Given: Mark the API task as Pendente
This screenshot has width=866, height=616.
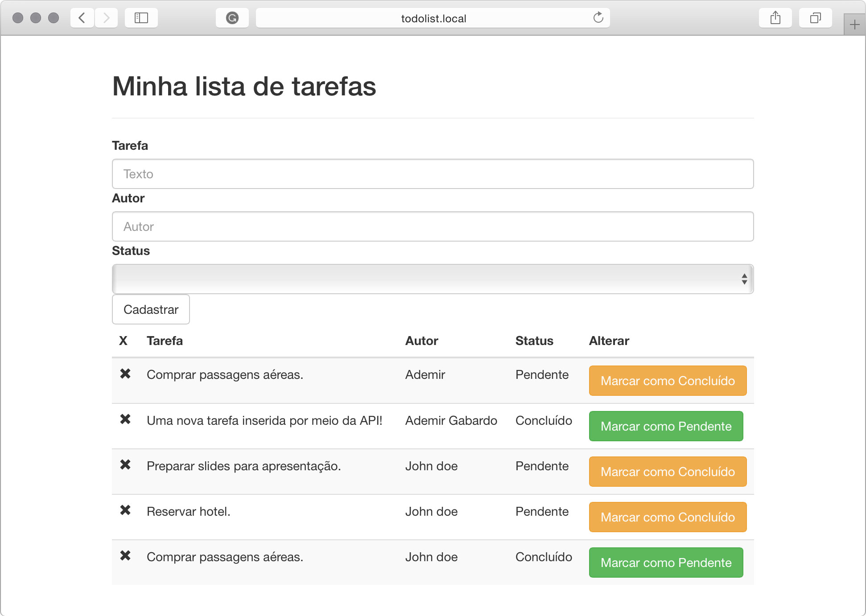Looking at the screenshot, I should point(665,426).
